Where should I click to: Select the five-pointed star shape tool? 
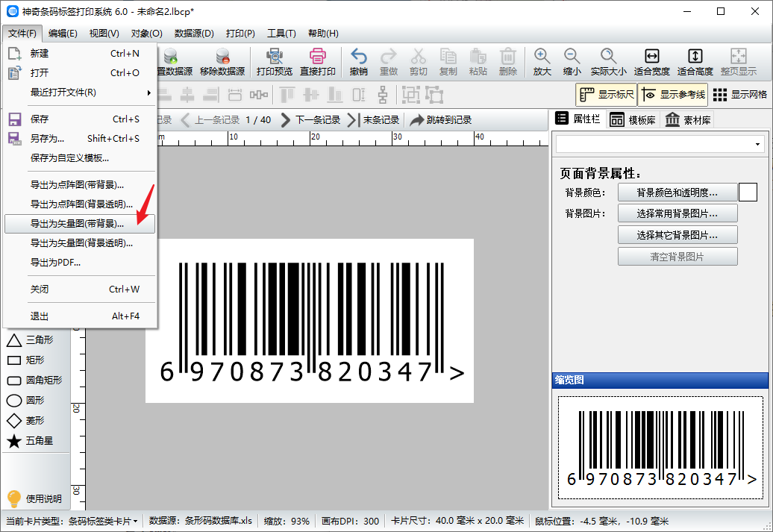click(x=30, y=441)
